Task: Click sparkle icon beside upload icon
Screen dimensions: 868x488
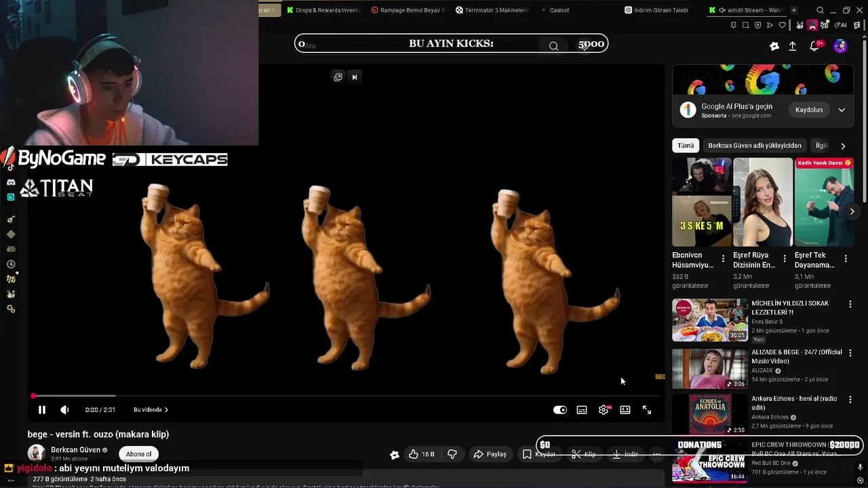Action: pyautogui.click(x=774, y=46)
